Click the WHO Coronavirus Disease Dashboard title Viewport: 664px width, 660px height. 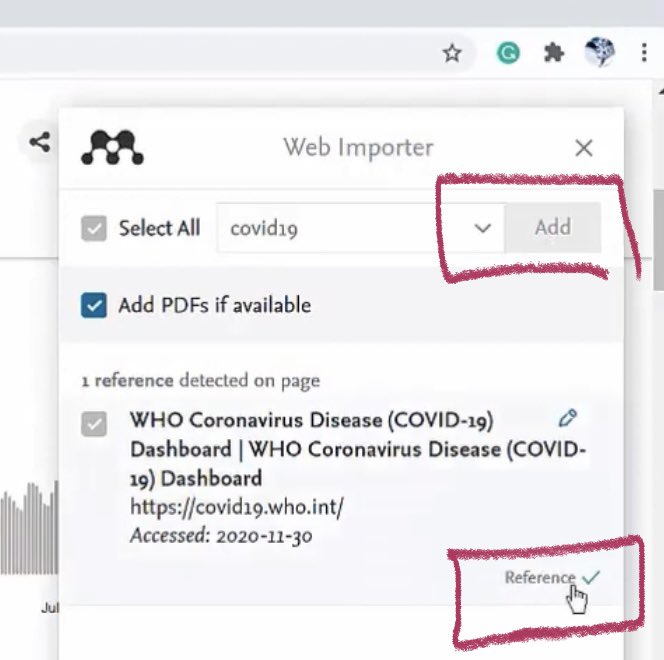pyautogui.click(x=358, y=449)
